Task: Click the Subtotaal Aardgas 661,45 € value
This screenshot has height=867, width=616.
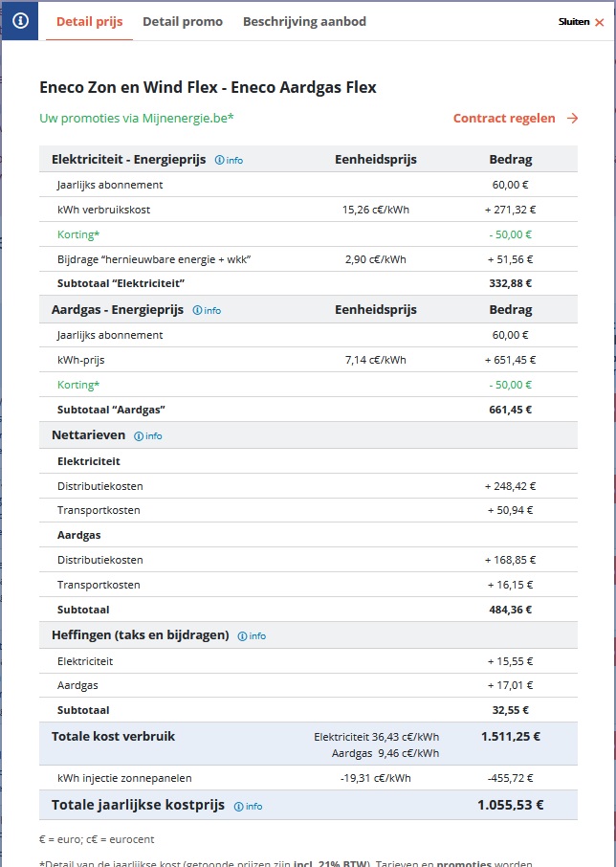Action: [511, 410]
